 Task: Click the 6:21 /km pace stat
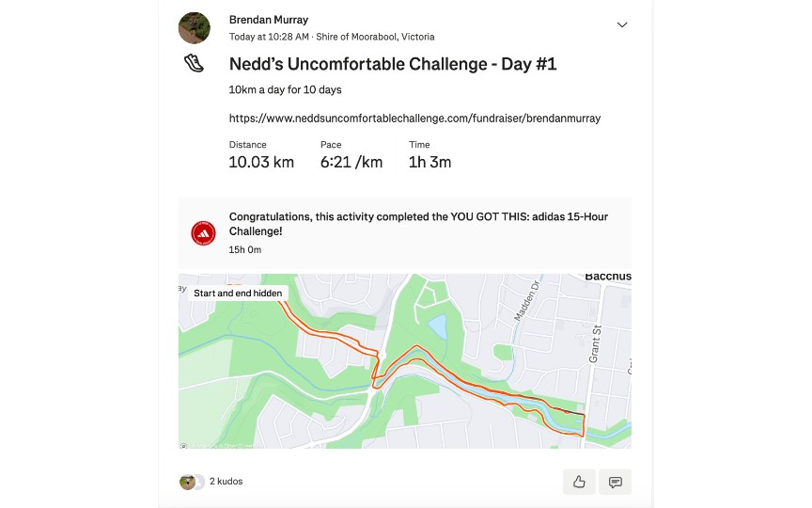[x=351, y=162]
